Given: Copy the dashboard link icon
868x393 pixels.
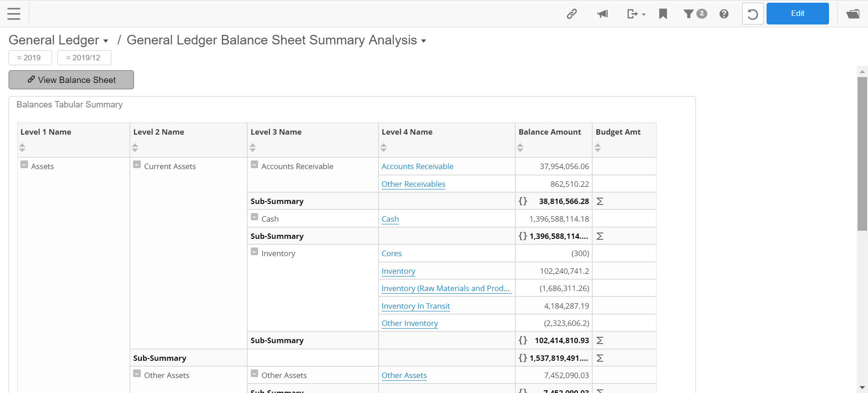Looking at the screenshot, I should pos(572,14).
